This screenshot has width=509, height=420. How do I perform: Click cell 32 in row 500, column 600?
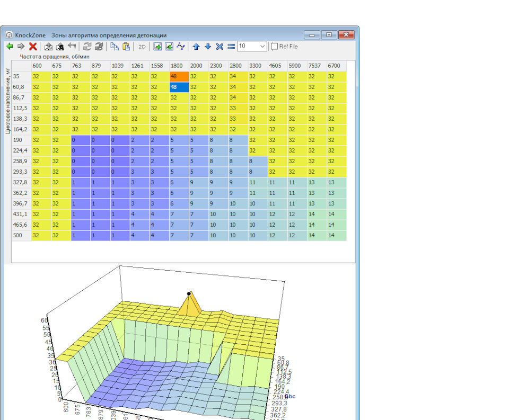tap(41, 236)
